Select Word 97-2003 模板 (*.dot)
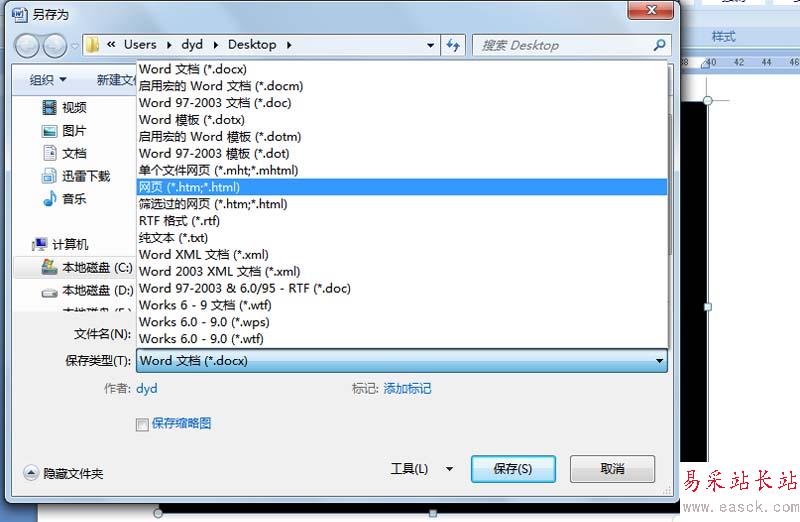 click(x=402, y=153)
